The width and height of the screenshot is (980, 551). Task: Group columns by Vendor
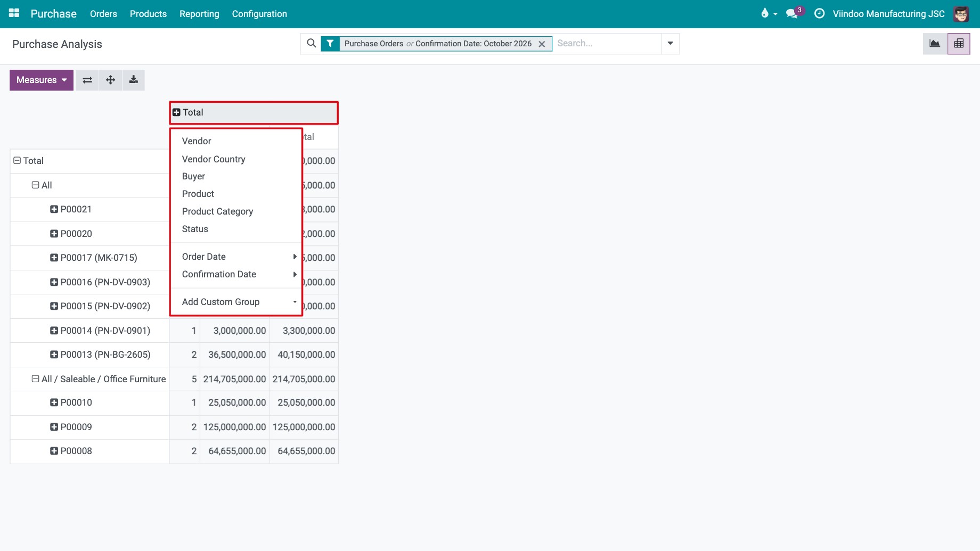click(x=236, y=141)
